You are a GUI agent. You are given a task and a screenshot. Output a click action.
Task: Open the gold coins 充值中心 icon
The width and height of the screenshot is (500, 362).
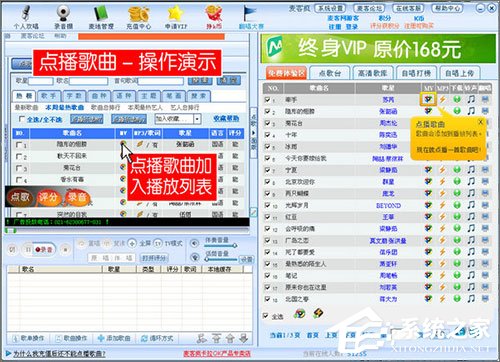click(x=138, y=14)
